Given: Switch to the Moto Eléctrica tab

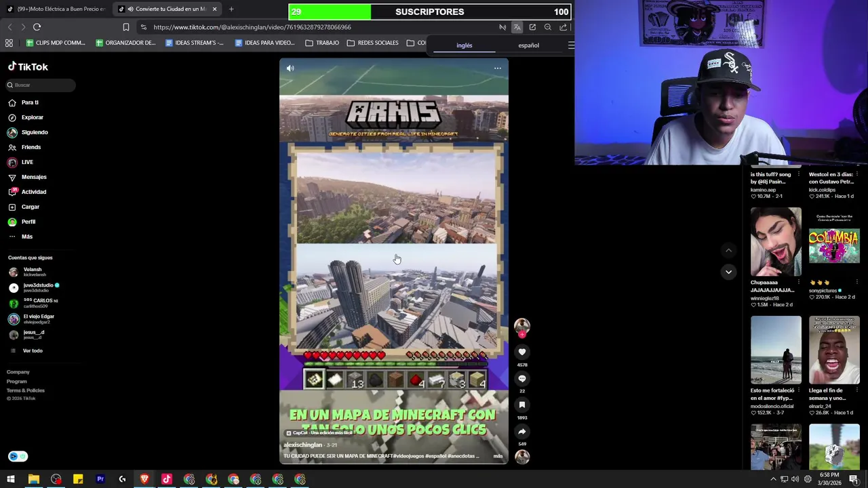Looking at the screenshot, I should [56, 9].
